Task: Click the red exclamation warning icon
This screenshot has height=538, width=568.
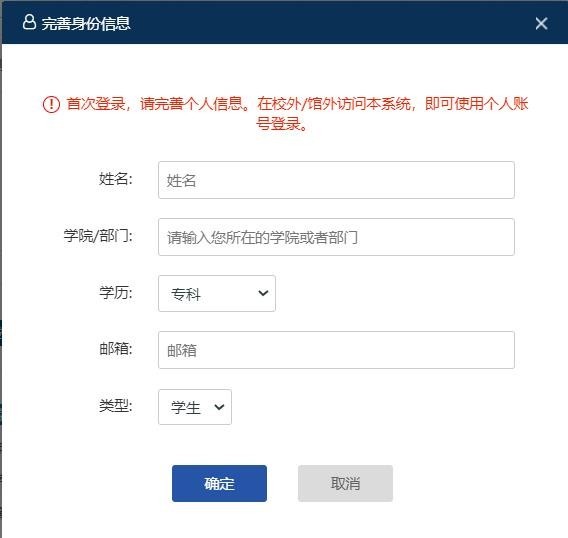Action: pos(51,104)
